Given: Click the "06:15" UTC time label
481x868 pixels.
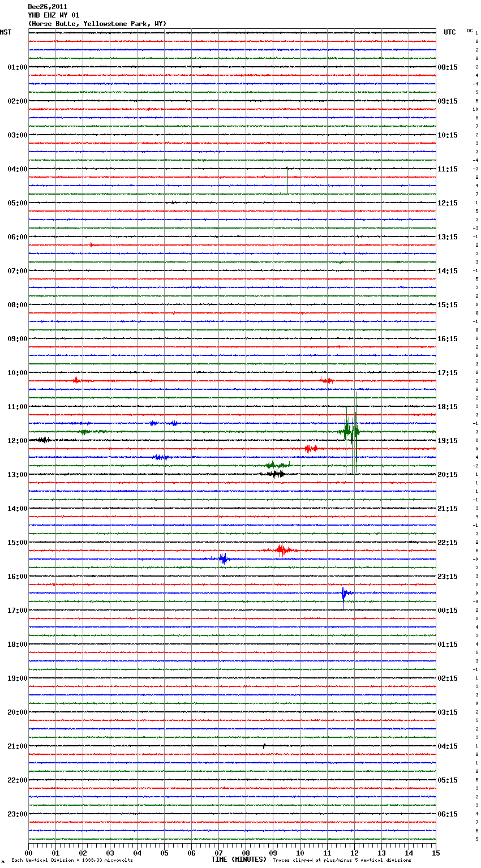Looking at the screenshot, I should (448, 814).
